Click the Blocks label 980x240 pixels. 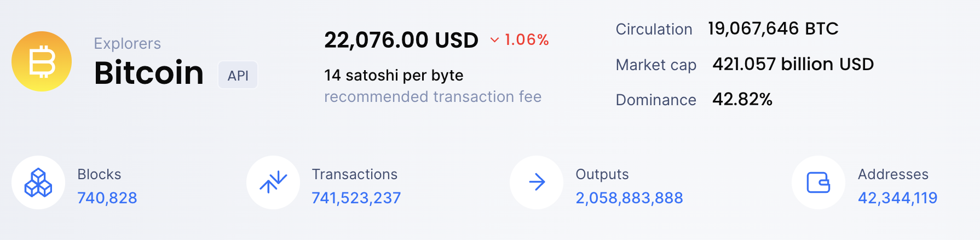99,174
